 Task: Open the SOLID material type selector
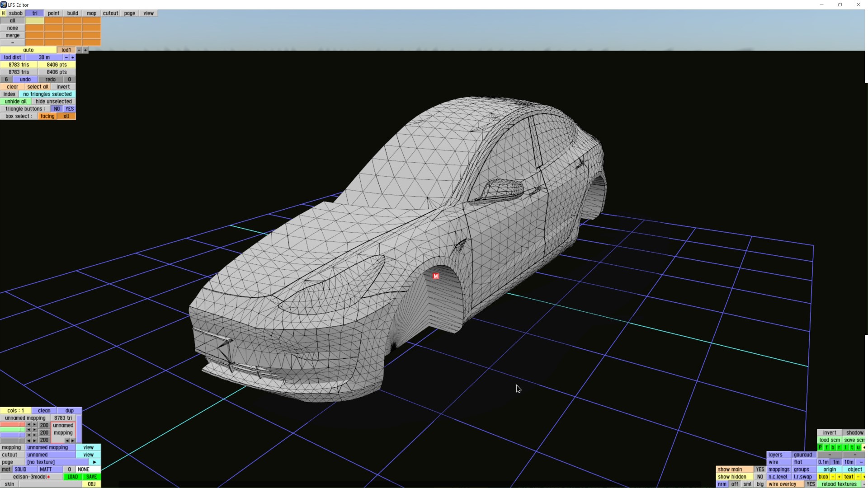click(21, 469)
